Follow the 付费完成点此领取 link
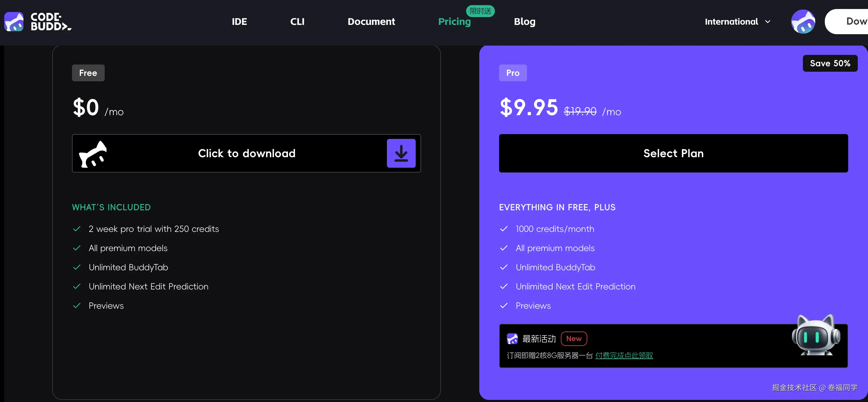Screen dimensions: 868x402 click(624, 355)
